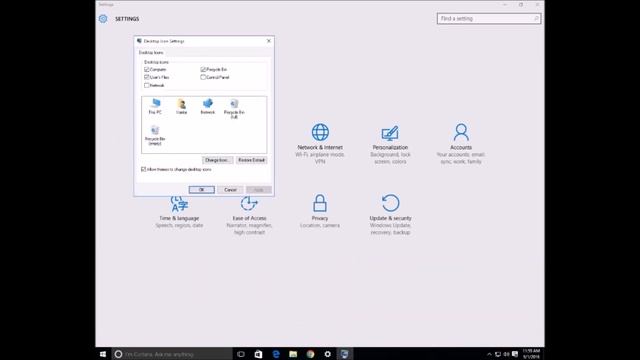Open Personalization settings tile
Viewport: 640px width, 360px height.
point(390,144)
